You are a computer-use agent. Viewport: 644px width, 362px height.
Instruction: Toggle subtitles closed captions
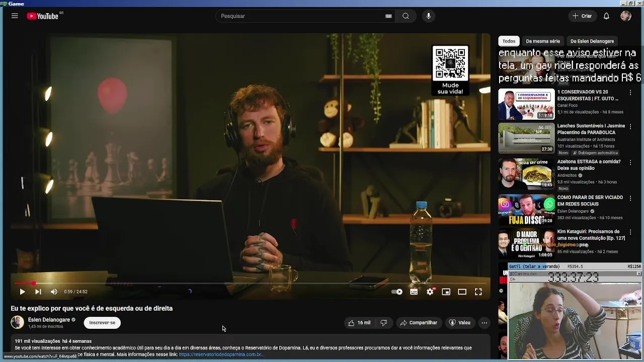(414, 292)
